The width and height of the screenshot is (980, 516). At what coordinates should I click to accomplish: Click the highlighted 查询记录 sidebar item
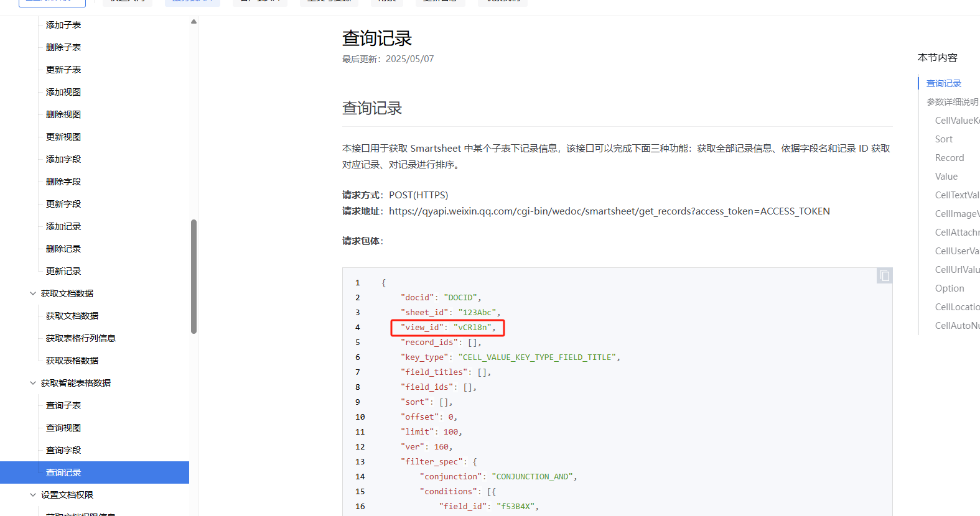click(x=63, y=472)
